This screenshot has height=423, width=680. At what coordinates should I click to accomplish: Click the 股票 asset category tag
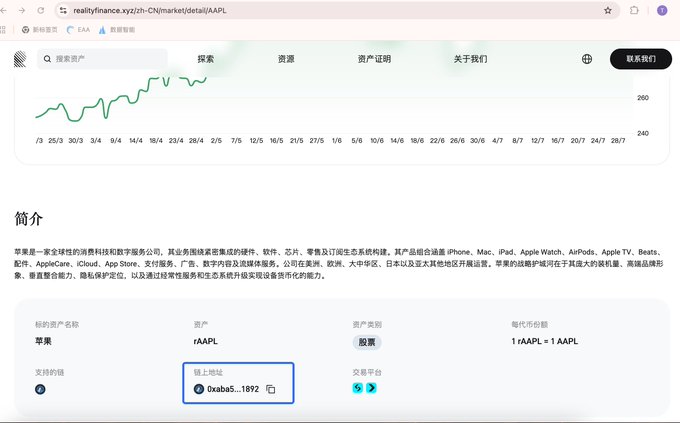367,342
